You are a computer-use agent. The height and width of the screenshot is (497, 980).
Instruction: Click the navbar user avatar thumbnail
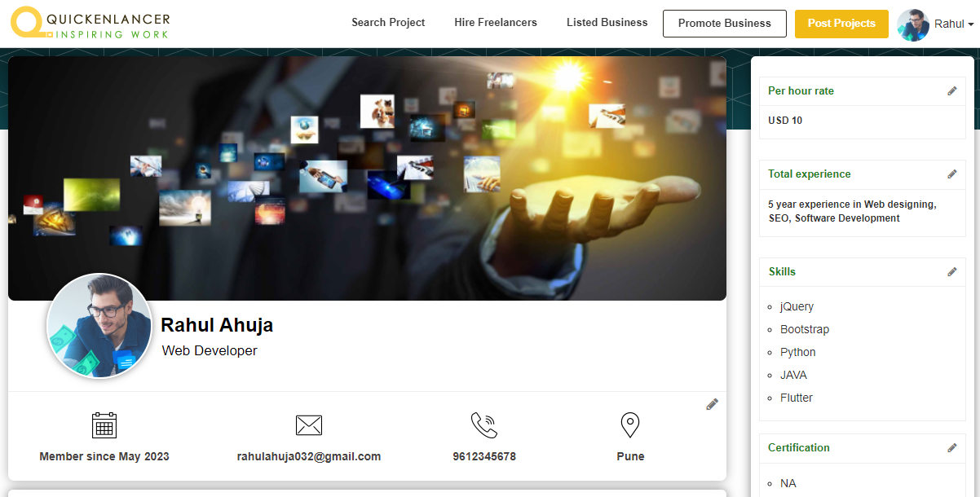[913, 25]
